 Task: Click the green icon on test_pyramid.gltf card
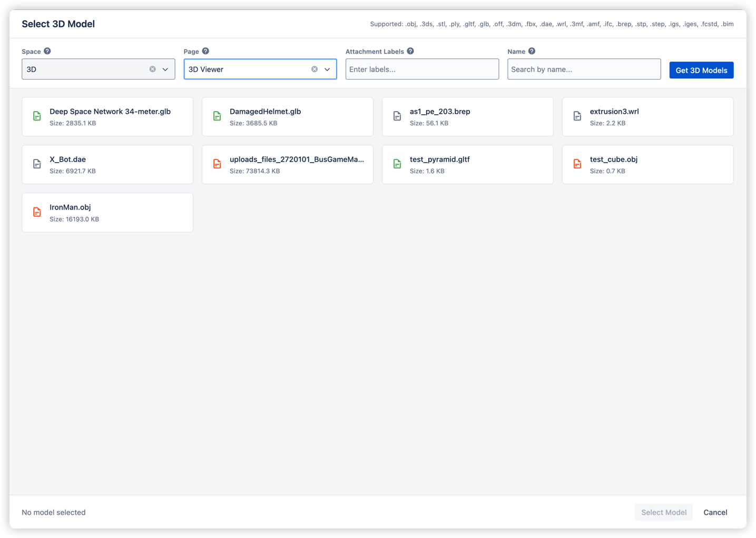pyautogui.click(x=397, y=164)
